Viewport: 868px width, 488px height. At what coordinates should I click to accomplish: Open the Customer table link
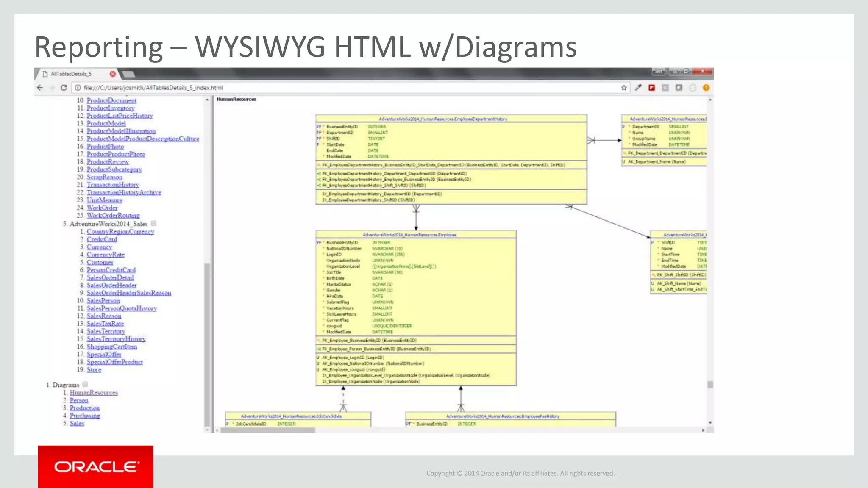100,262
